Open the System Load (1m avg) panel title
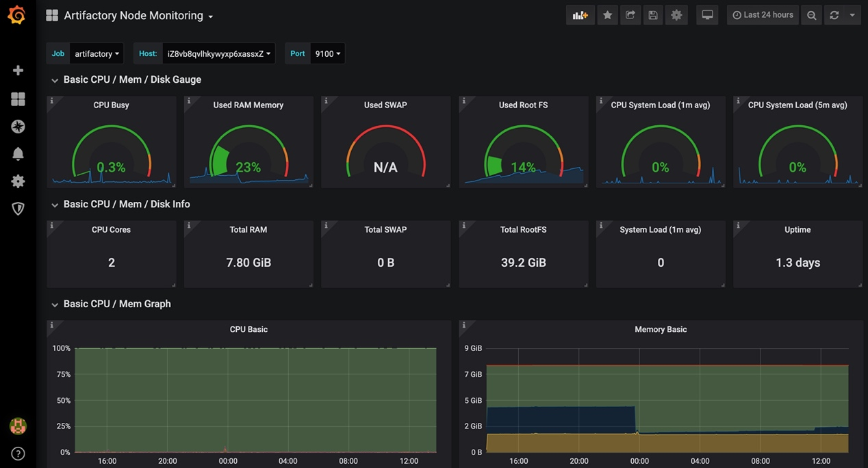Viewport: 868px width, 468px height. 660,229
